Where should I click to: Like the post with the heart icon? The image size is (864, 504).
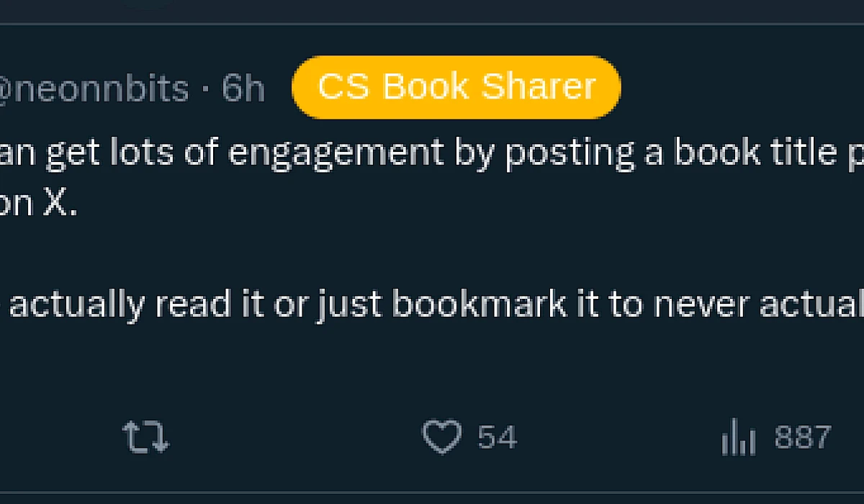[441, 437]
